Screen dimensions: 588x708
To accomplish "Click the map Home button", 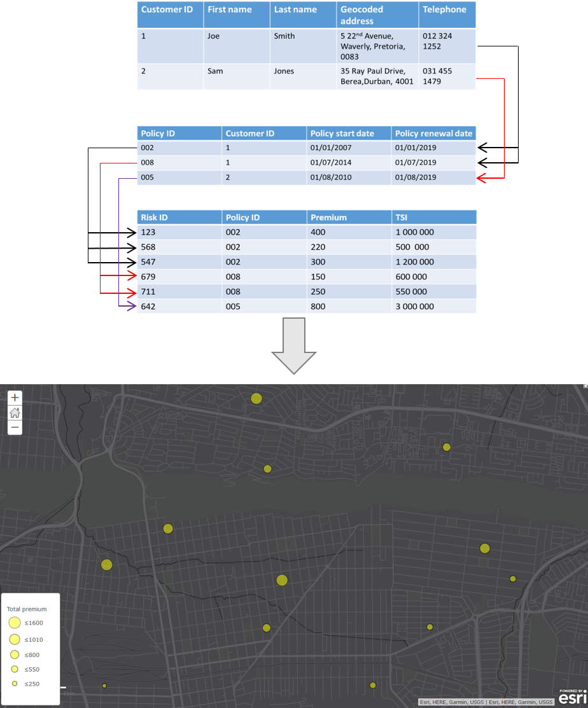I will pos(15,413).
